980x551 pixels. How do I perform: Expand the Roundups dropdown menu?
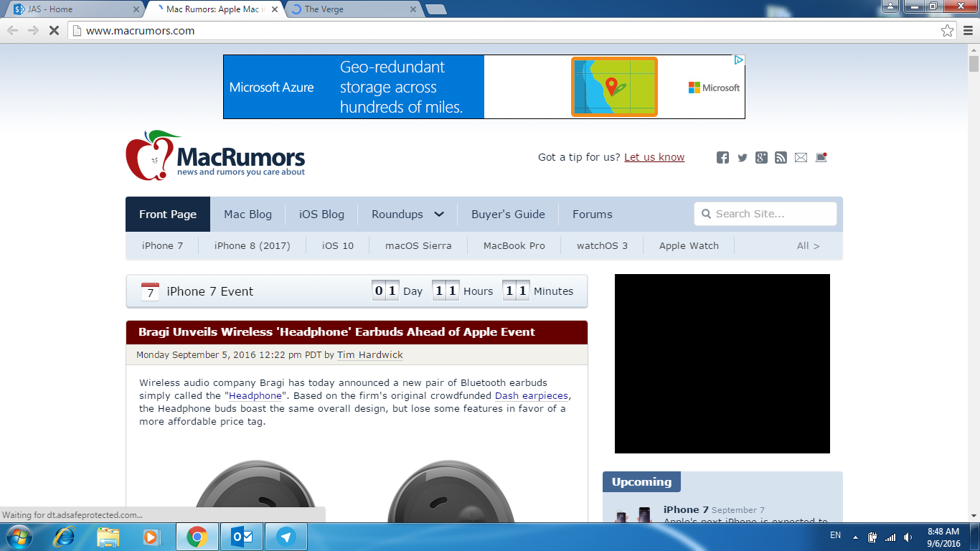coord(408,214)
